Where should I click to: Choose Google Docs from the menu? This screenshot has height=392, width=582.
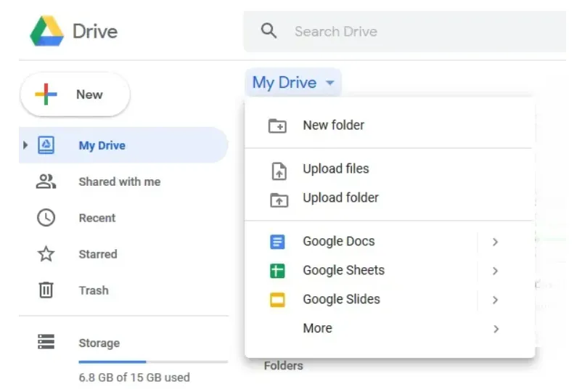point(390,241)
